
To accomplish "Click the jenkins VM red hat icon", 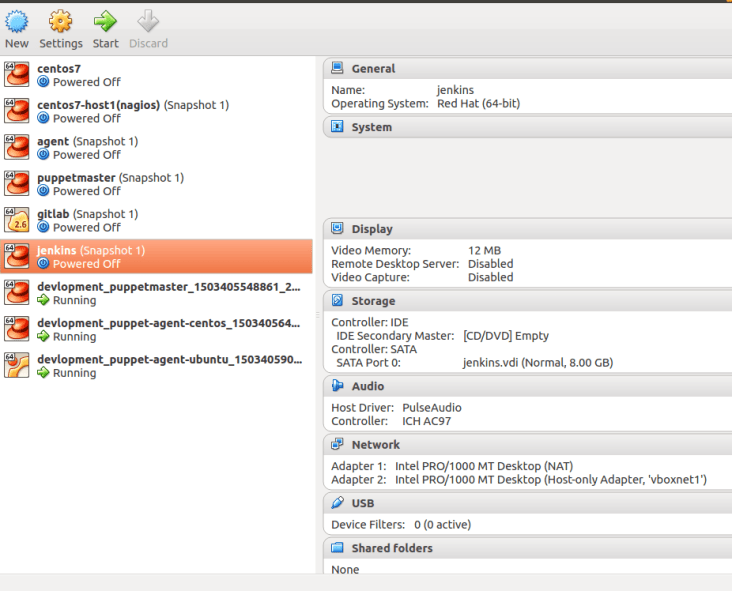I will point(17,256).
